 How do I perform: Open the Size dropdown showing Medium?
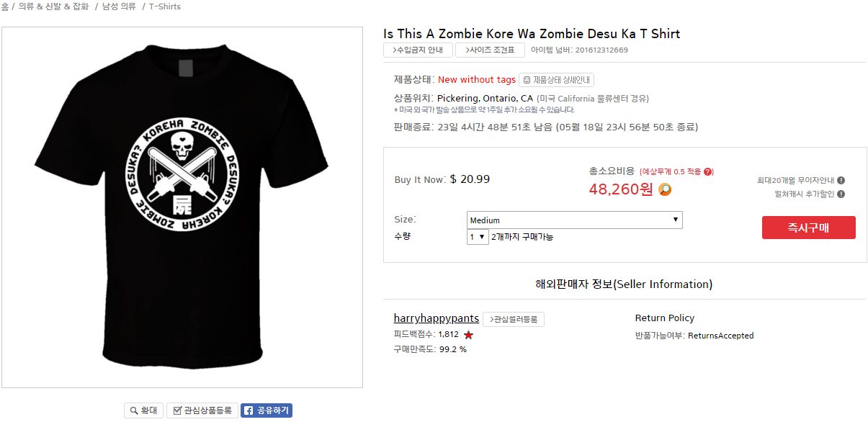pyautogui.click(x=574, y=220)
